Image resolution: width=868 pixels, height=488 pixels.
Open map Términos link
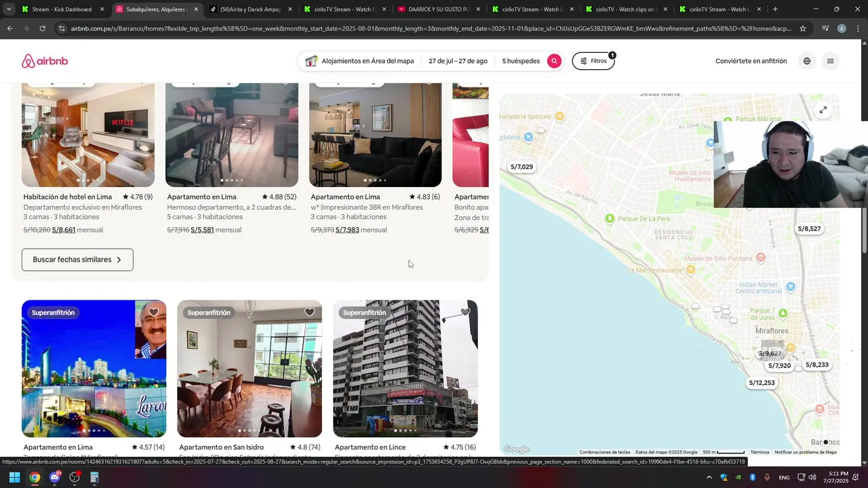759,452
